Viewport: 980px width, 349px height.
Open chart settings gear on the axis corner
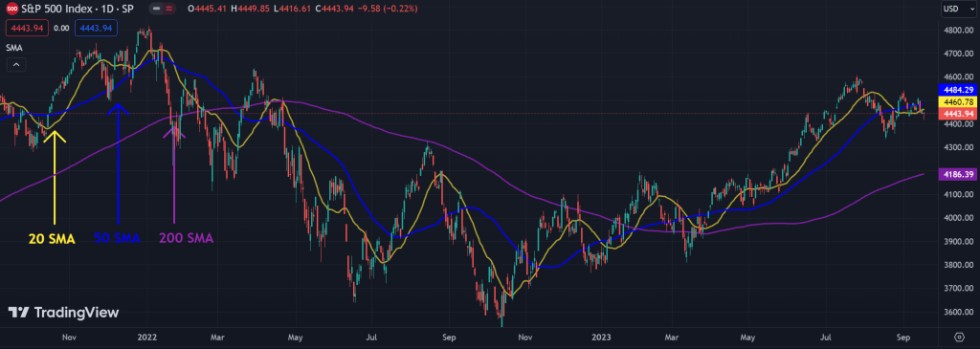point(959,338)
